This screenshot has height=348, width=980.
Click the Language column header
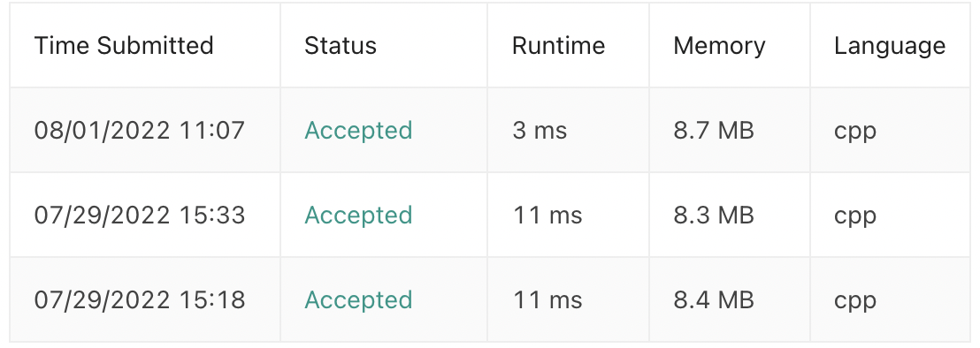(x=890, y=46)
